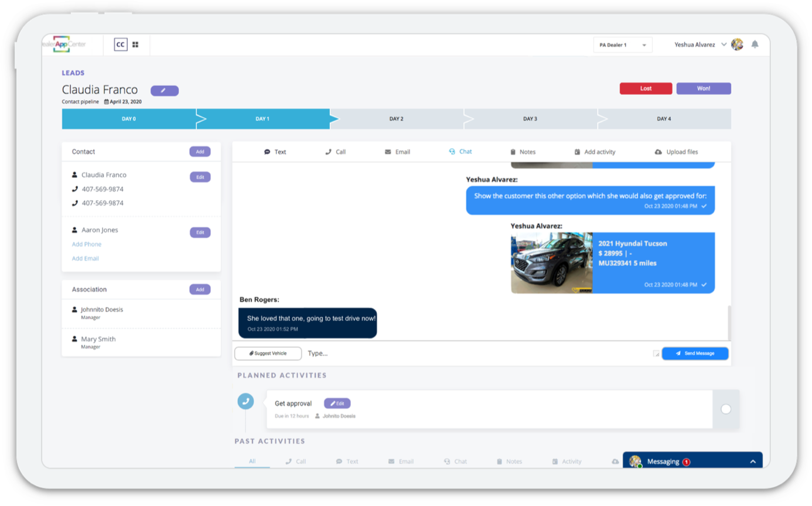Click the user avatar in top bar
Viewport: 812px width, 506px height.
click(x=737, y=45)
